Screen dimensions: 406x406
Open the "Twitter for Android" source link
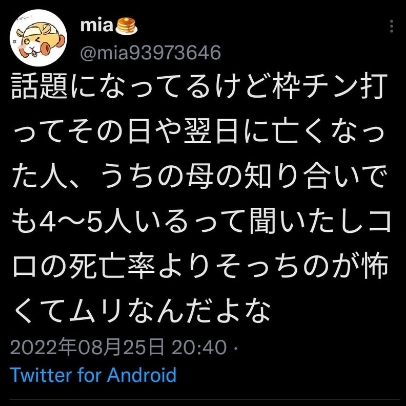pyautogui.click(x=93, y=375)
